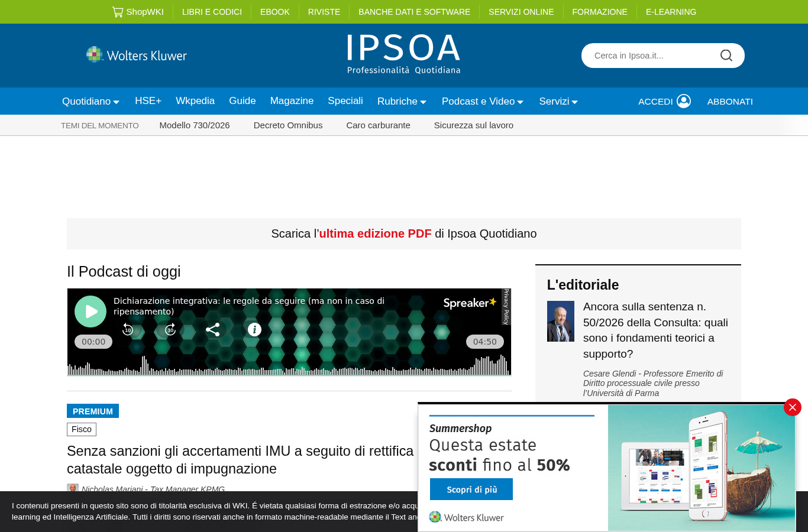
Task: Click the 00:00 elapsed time label
Action: [x=93, y=342]
